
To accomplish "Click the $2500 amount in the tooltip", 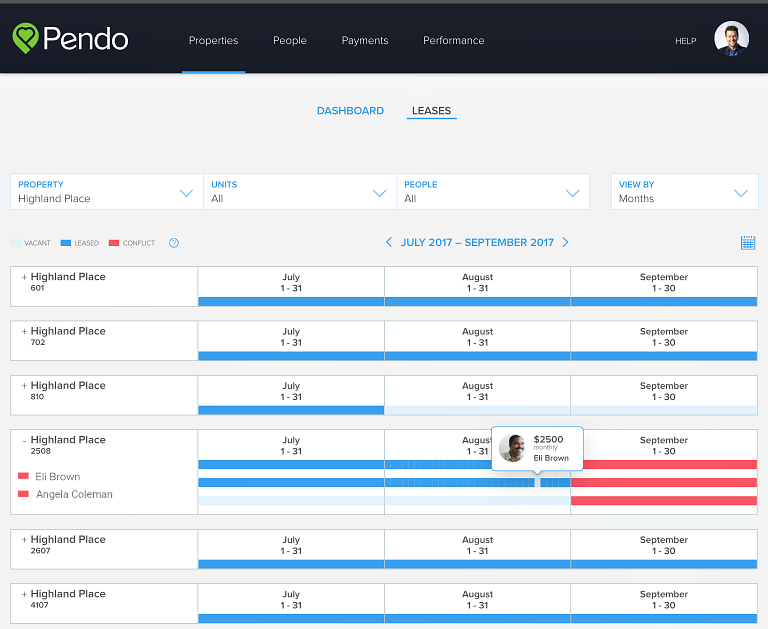I will pos(548,439).
